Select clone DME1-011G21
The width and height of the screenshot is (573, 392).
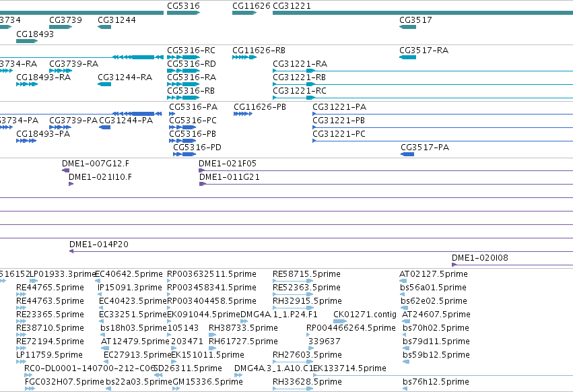point(230,177)
